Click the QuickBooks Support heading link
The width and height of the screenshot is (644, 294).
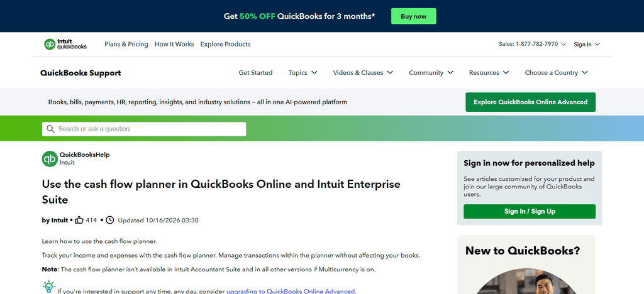click(80, 73)
